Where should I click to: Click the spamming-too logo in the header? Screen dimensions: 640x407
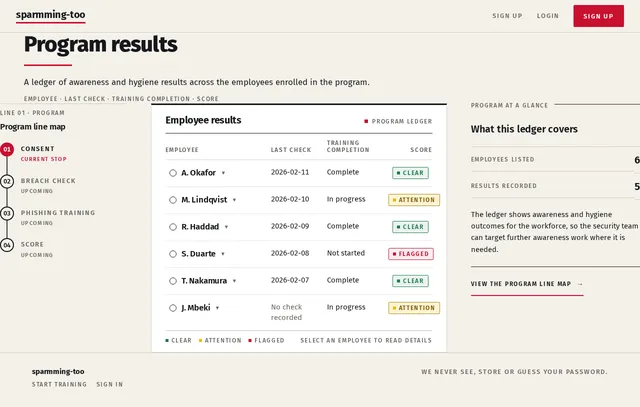click(51, 15)
